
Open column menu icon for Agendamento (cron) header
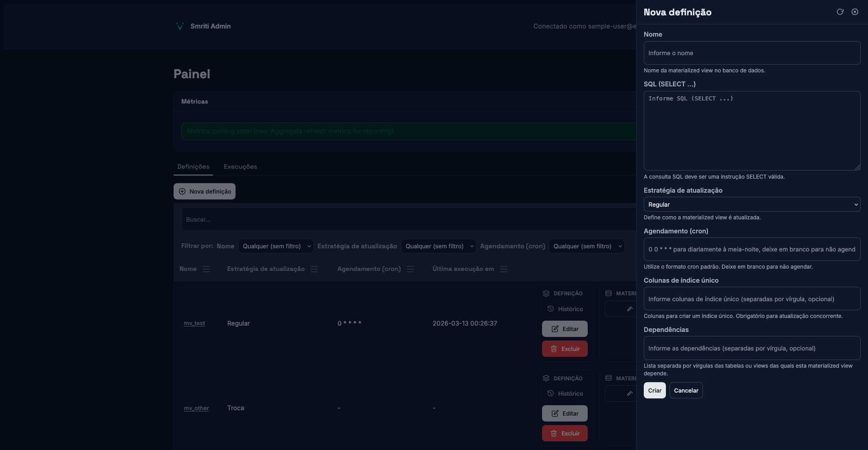410,269
